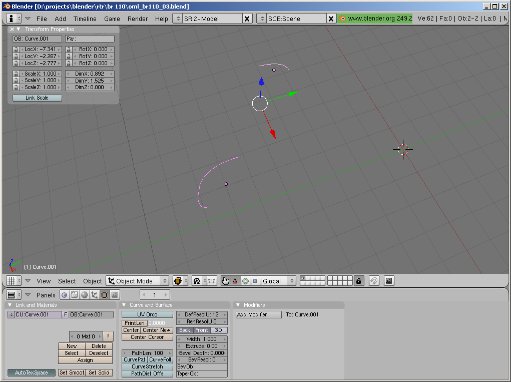Screen dimensions: 511x382
Task: Click the Add Modifier button
Action: click(x=258, y=314)
